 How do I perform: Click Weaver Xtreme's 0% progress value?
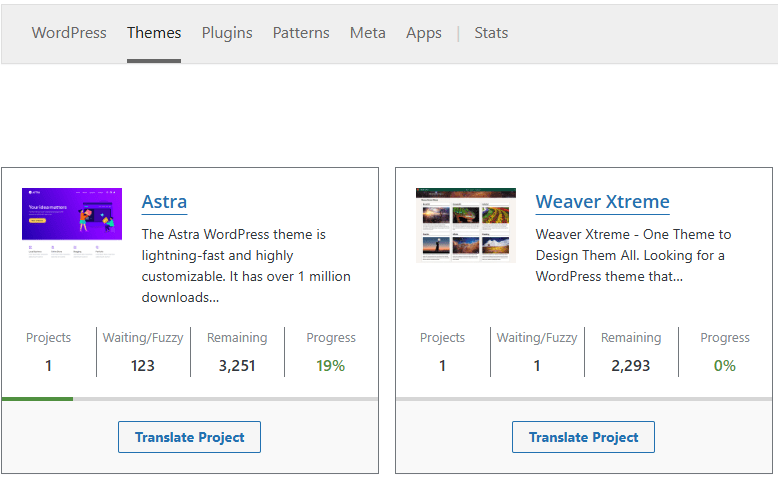point(724,366)
